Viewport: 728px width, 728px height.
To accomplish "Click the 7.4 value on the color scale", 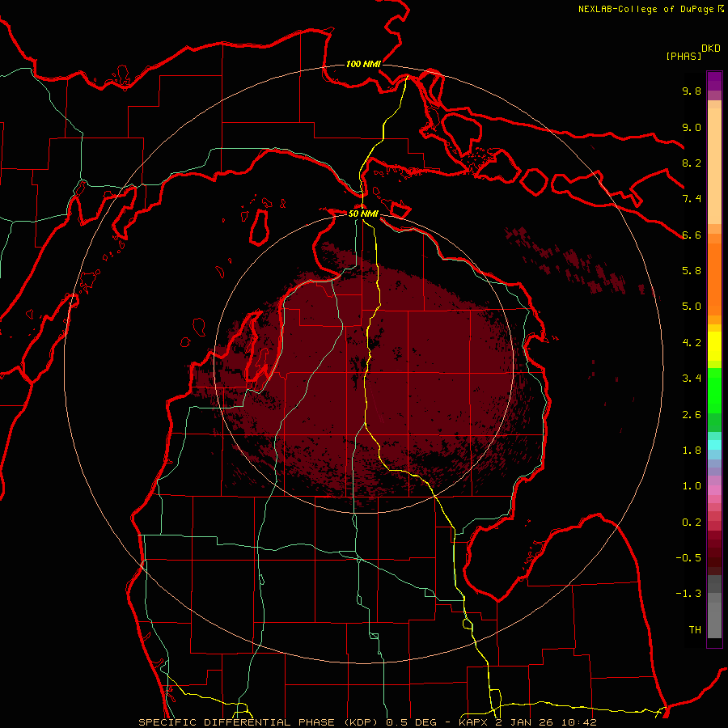I will [692, 199].
